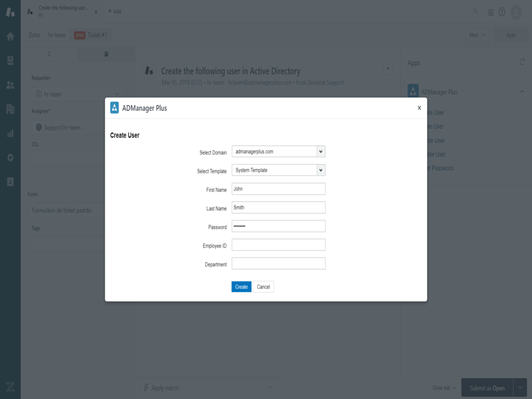The image size is (532, 399).
Task: Open the help question mark icon
Action: click(x=502, y=12)
